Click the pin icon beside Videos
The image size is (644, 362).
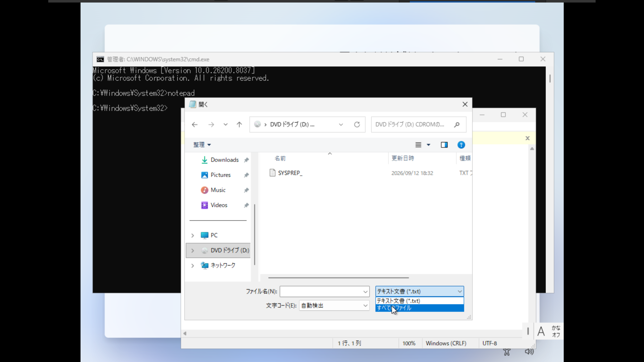246,205
